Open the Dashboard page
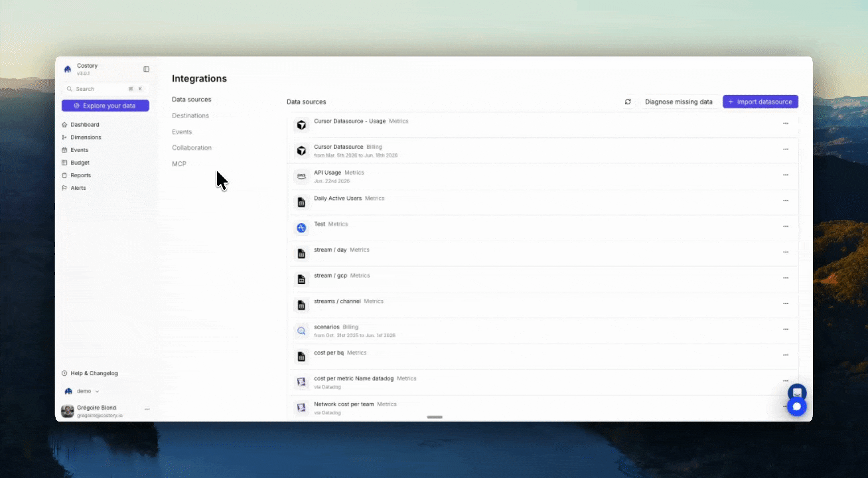Image resolution: width=868 pixels, height=478 pixels. pos(85,125)
